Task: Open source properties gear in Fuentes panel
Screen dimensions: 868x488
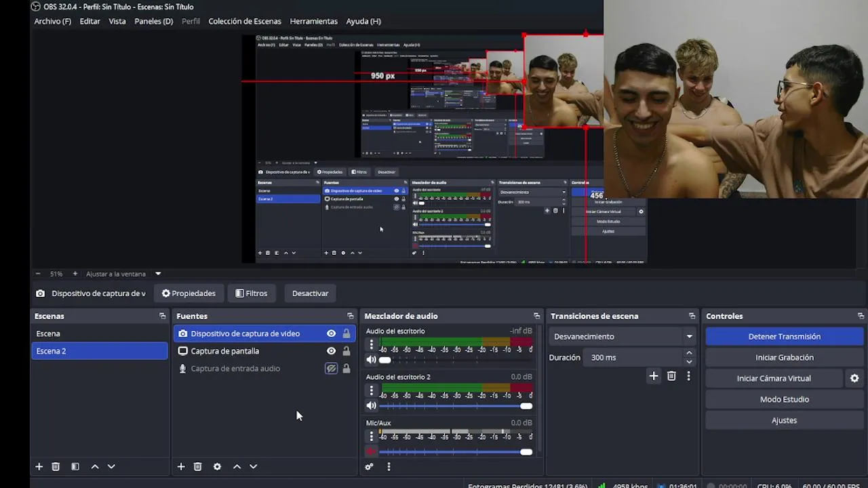Action: point(217,466)
